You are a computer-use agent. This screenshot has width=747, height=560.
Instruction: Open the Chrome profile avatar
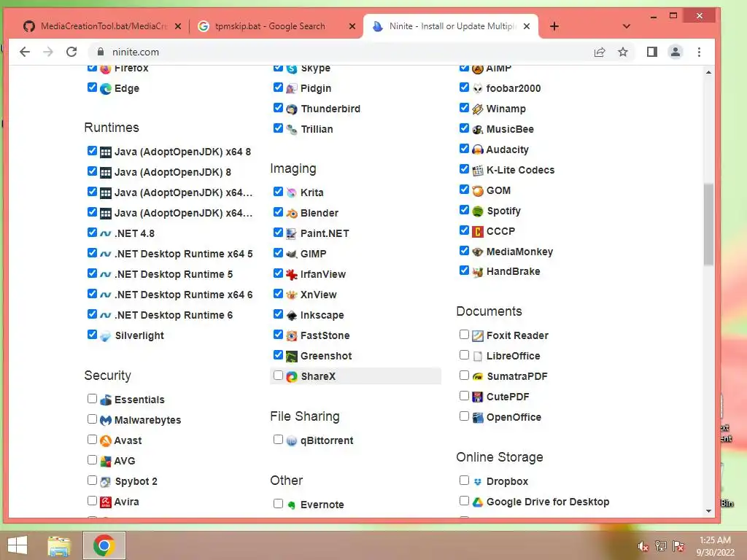point(675,52)
